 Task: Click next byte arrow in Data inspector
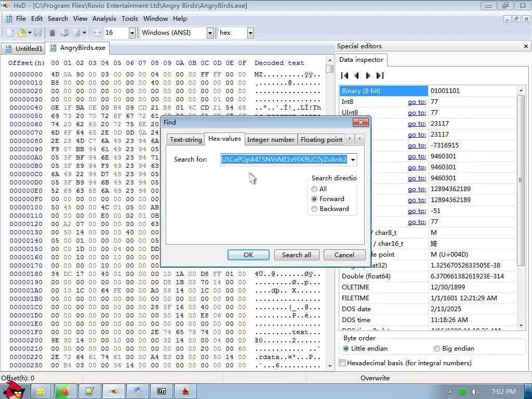[x=368, y=75]
